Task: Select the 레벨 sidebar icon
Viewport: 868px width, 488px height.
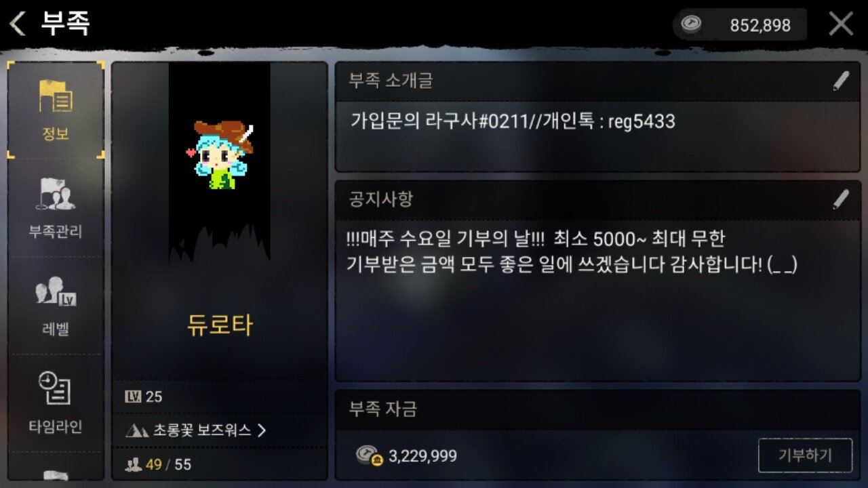Action: click(x=56, y=291)
